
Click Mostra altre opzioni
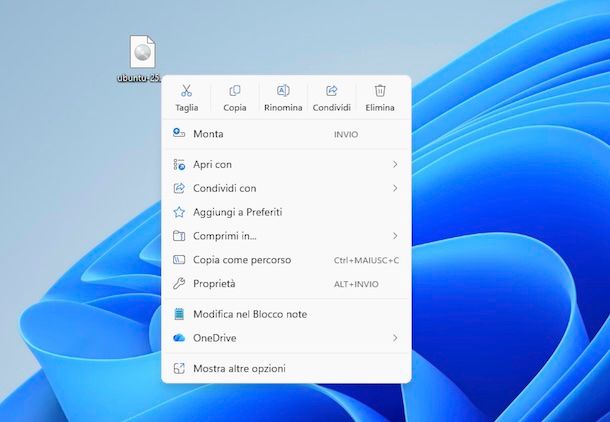point(286,368)
